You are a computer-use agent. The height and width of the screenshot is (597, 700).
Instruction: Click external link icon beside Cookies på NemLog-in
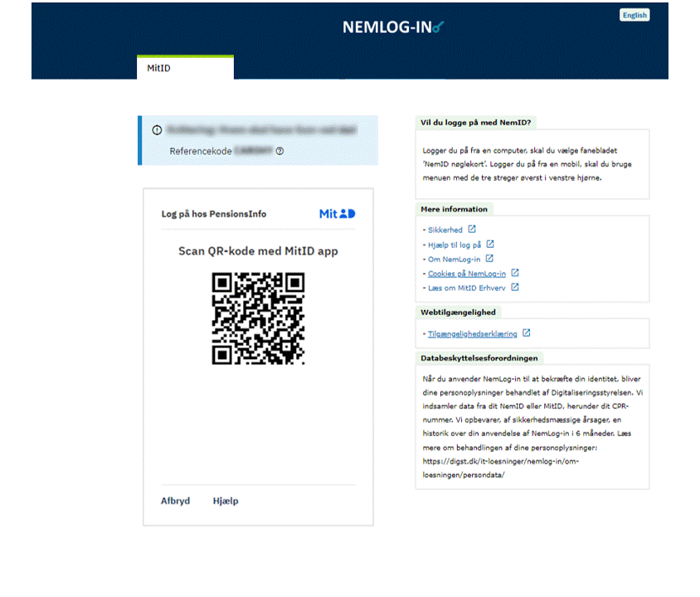point(515,273)
